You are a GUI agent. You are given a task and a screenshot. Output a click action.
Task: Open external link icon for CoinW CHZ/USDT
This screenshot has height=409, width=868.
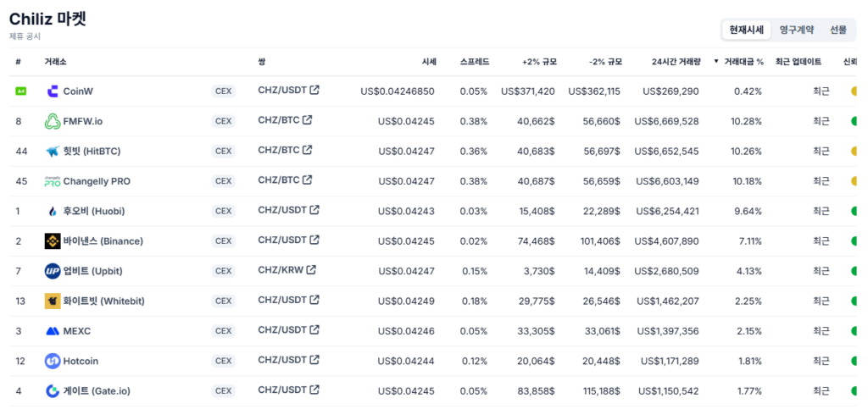[314, 91]
